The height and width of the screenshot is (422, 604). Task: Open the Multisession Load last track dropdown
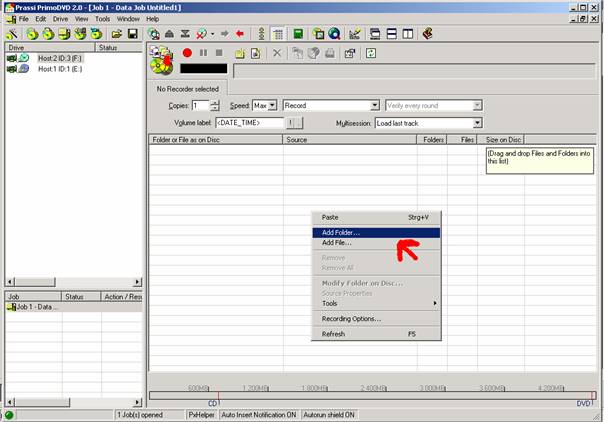476,123
